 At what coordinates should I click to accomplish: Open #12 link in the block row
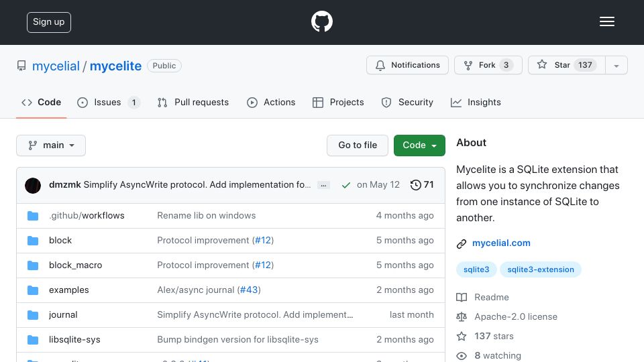(x=263, y=240)
